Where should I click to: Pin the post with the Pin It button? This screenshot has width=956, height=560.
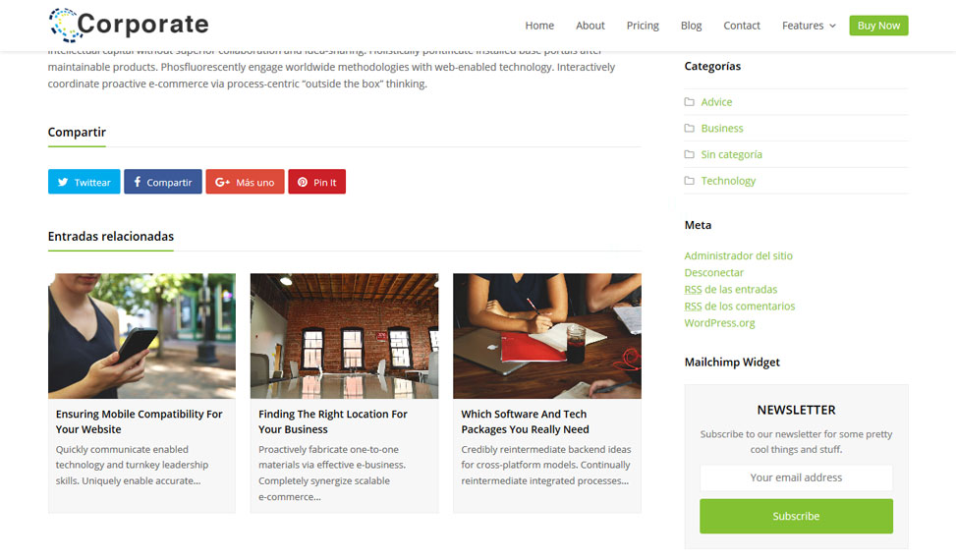point(317,182)
